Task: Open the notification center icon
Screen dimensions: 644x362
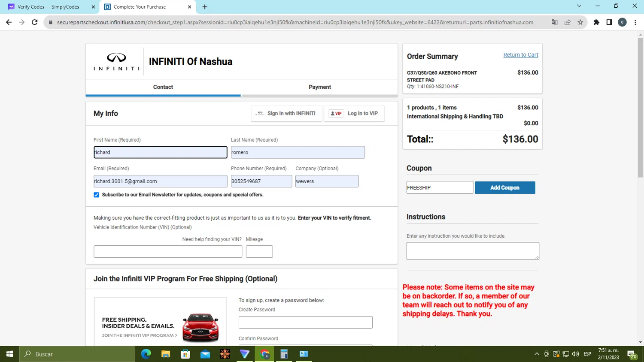Action: click(x=632, y=354)
